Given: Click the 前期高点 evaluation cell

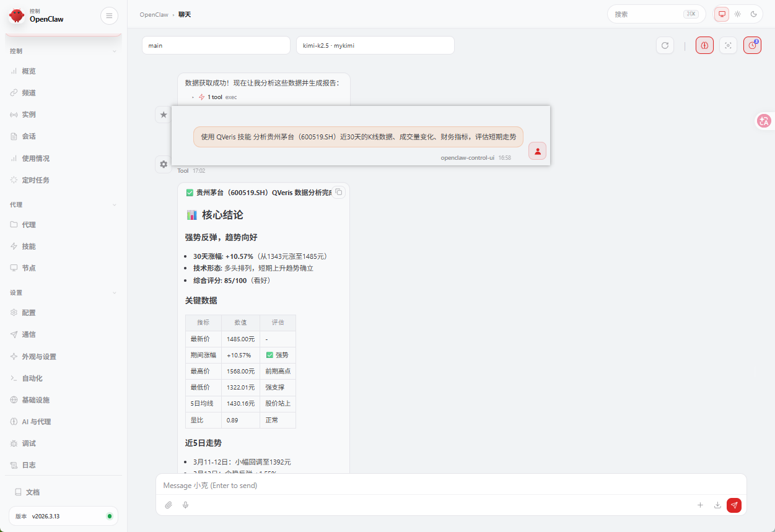Looking at the screenshot, I should click(x=278, y=372).
